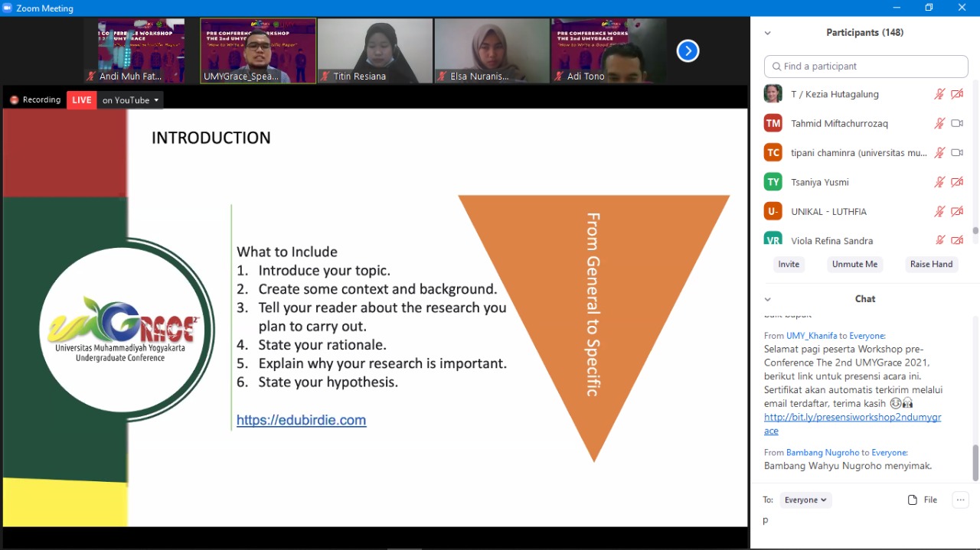This screenshot has height=550, width=980.
Task: Click the muted mic icon on Elsa Nuranis's video
Action: coord(443,76)
